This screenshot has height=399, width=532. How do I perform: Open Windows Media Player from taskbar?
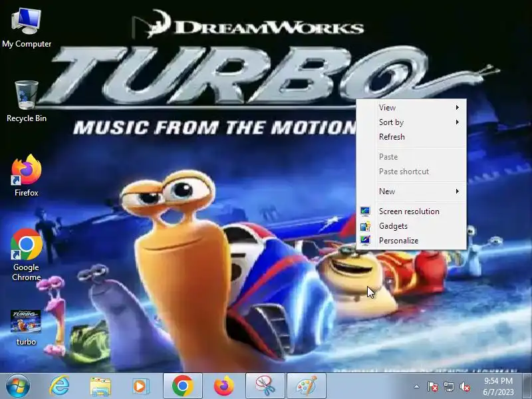[140, 386]
